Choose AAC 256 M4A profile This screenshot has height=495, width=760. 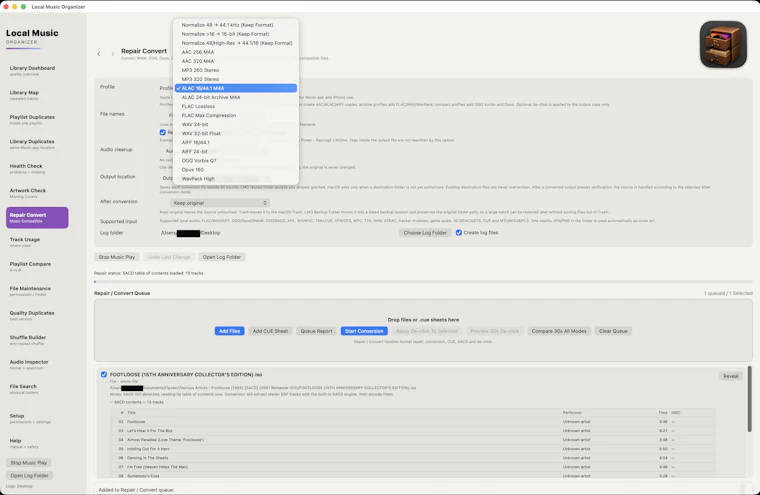point(236,52)
